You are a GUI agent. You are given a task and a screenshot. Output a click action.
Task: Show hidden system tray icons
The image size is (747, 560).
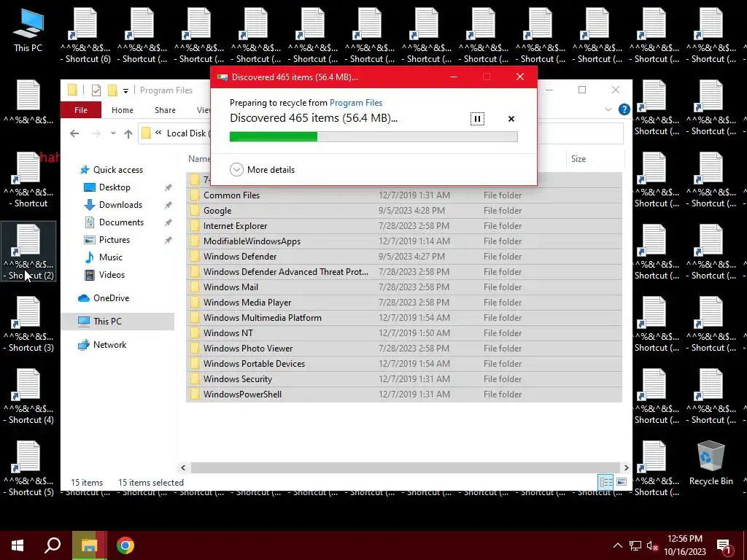617,545
